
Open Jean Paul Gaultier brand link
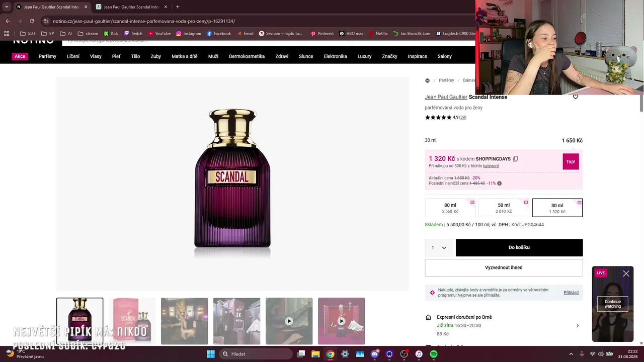[x=446, y=97]
